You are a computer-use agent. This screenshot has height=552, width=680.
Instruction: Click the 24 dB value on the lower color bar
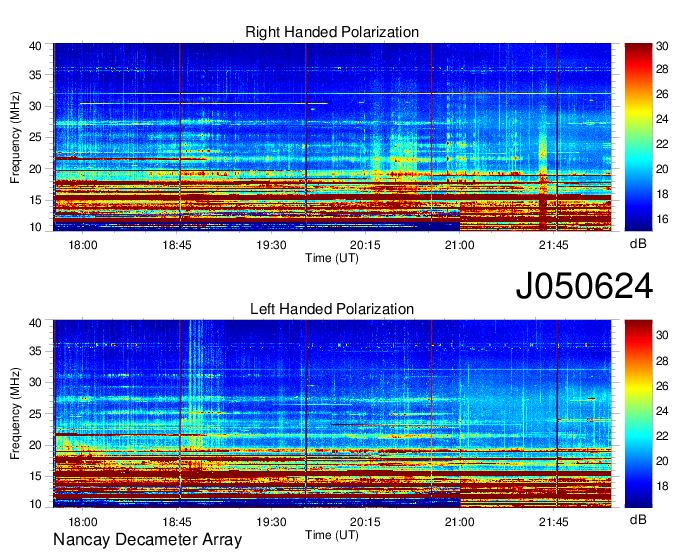(x=662, y=411)
